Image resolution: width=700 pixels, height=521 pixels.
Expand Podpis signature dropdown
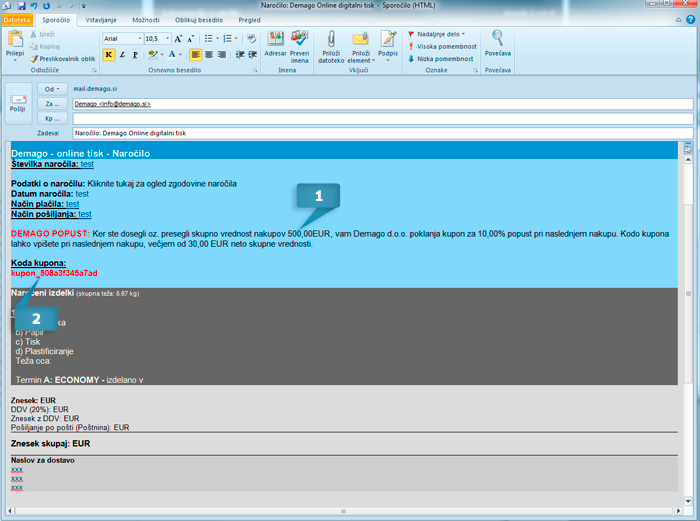388,60
